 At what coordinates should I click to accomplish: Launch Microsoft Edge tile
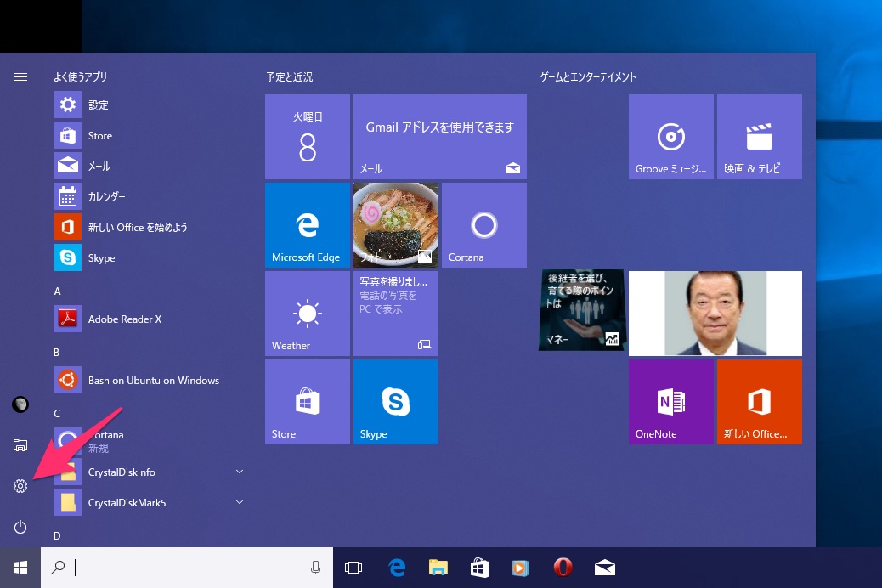pyautogui.click(x=308, y=225)
